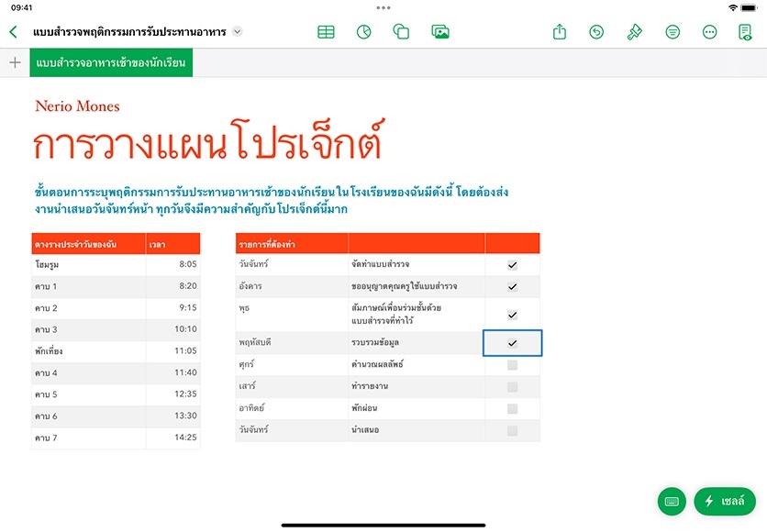The width and height of the screenshot is (767, 532).
Task: Go back using the green chevron
Action: pyautogui.click(x=13, y=32)
